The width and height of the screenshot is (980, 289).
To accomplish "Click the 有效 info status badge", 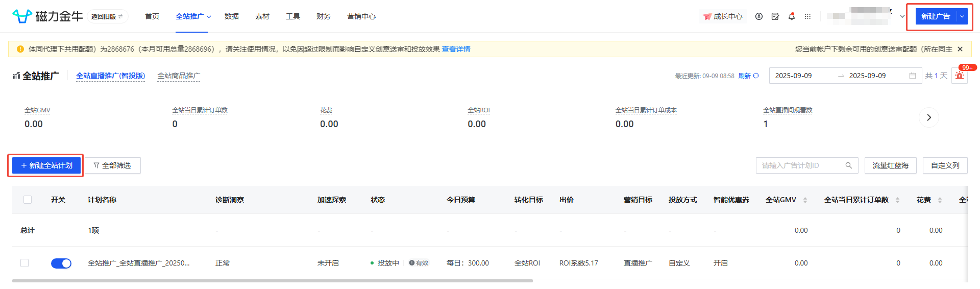I will pyautogui.click(x=419, y=263).
